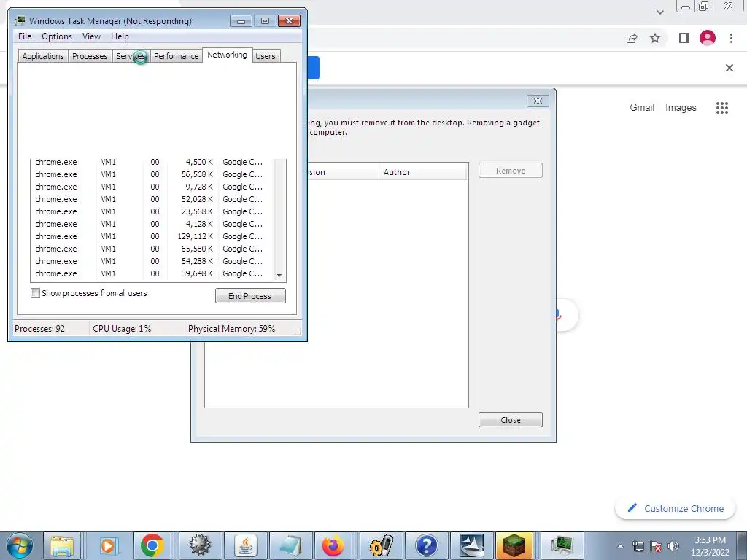The width and height of the screenshot is (747, 560).
Task: Open the taskbar clock showing 3:53 PM
Action: (710, 546)
